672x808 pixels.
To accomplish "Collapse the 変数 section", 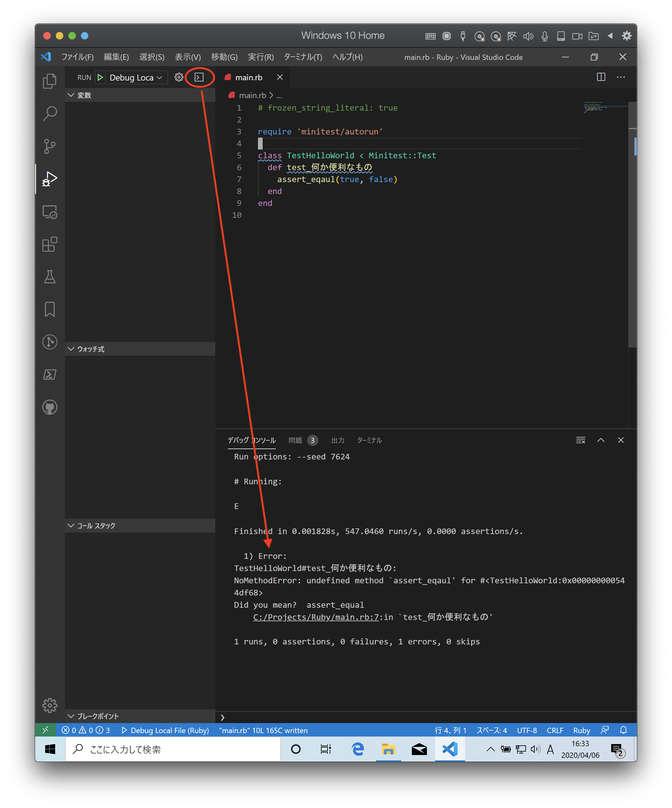I will click(x=84, y=95).
